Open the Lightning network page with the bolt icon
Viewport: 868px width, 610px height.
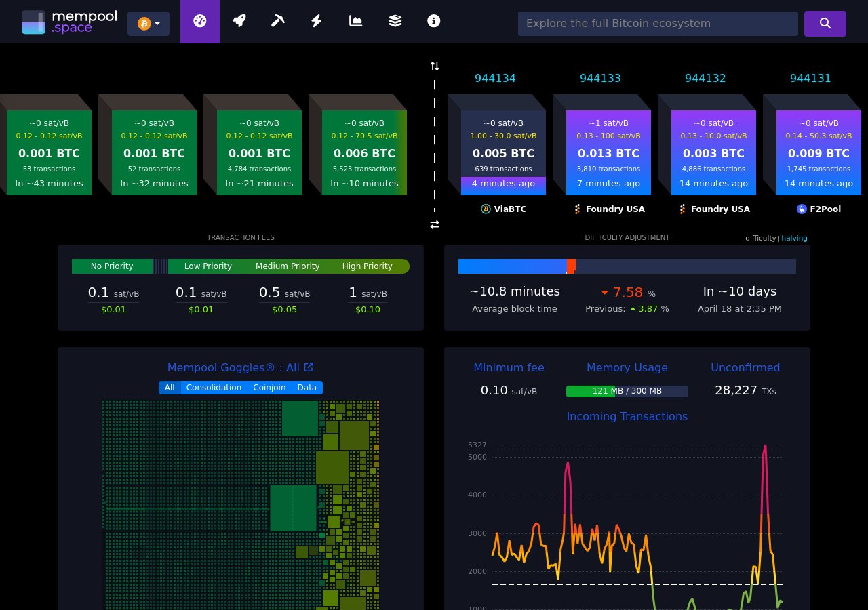pos(317,21)
